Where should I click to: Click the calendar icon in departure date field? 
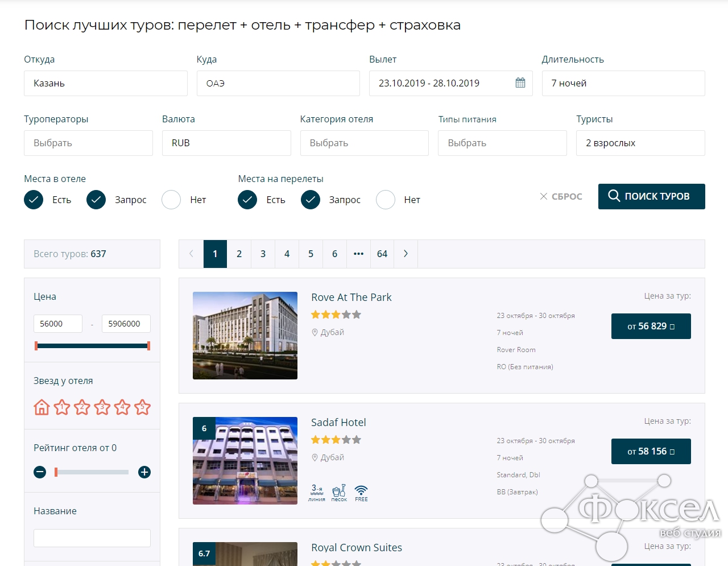[520, 83]
